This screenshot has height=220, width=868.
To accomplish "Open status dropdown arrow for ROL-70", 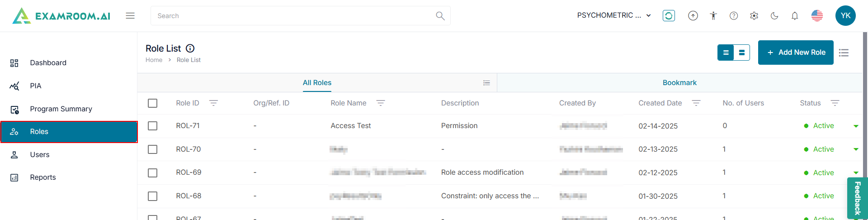I will 856,149.
